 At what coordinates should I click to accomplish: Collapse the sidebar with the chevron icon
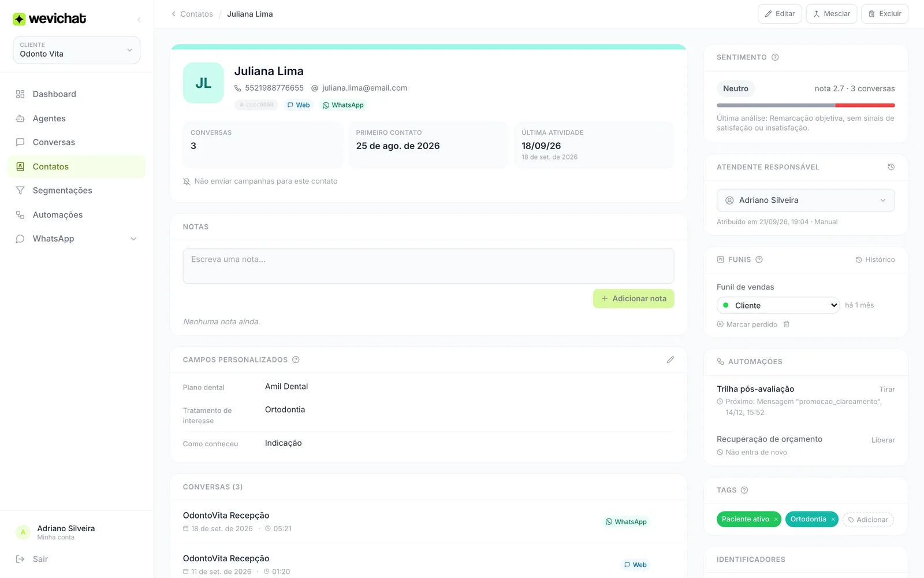point(139,20)
